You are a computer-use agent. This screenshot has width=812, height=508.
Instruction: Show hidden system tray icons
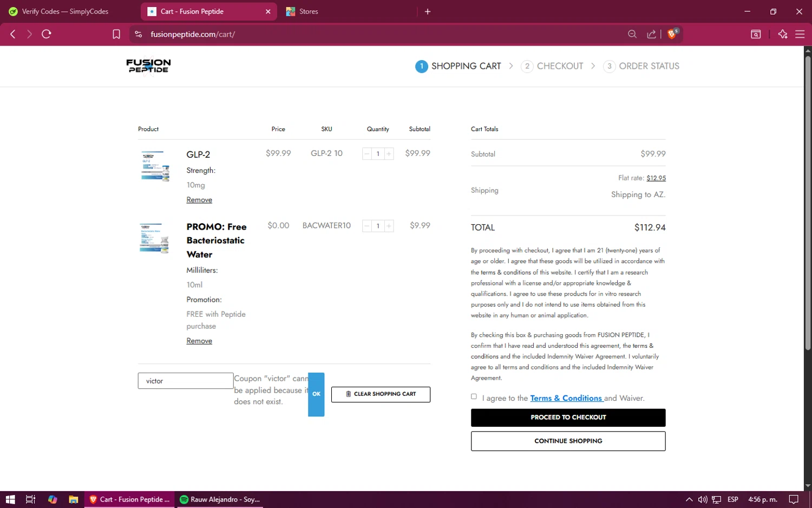(x=689, y=499)
